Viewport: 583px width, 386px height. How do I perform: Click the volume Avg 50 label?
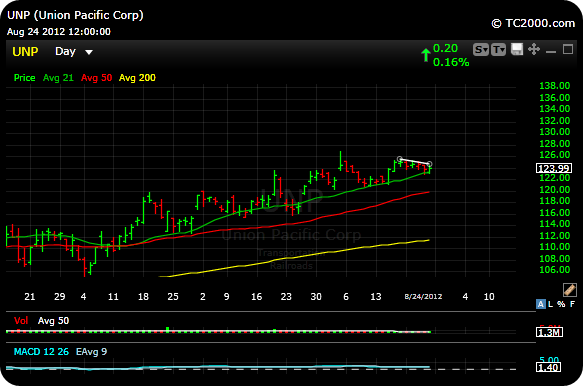click(x=54, y=321)
